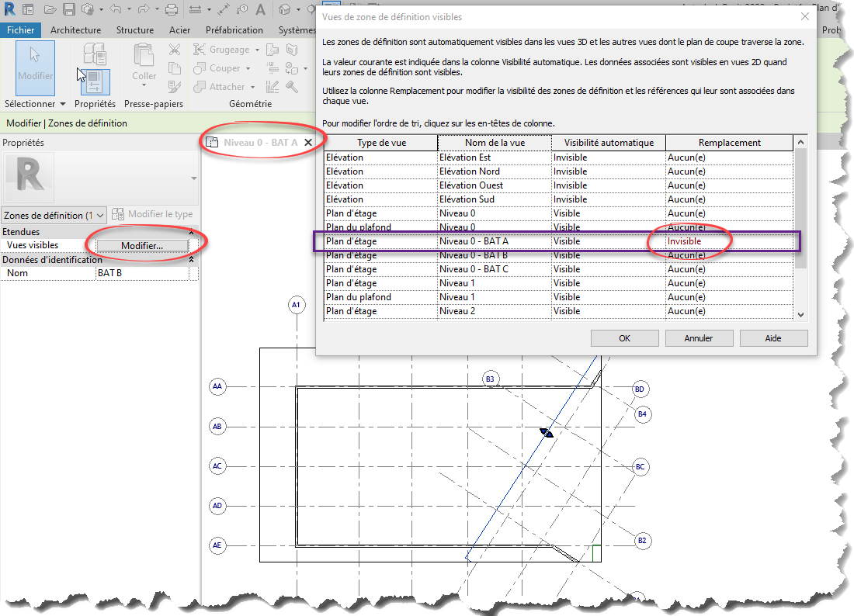This screenshot has width=854, height=616.
Task: Click the Print icon in quick access toolbar
Action: pyautogui.click(x=172, y=10)
